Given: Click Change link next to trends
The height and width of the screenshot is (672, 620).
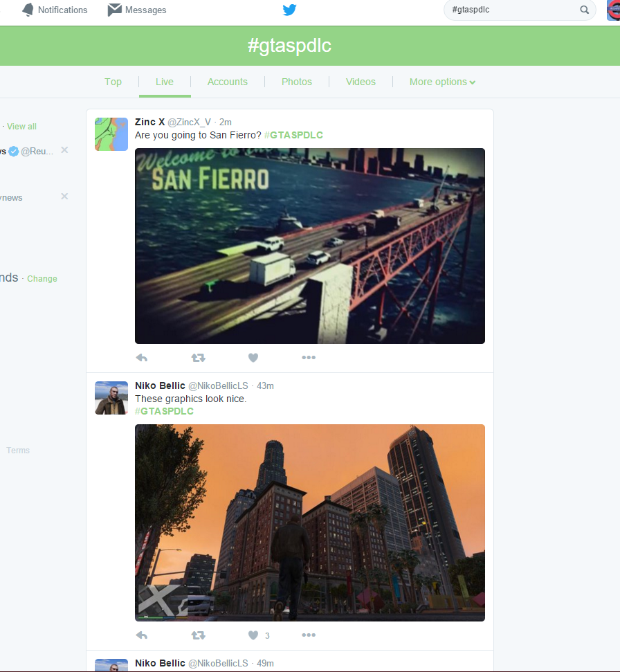Looking at the screenshot, I should [42, 279].
